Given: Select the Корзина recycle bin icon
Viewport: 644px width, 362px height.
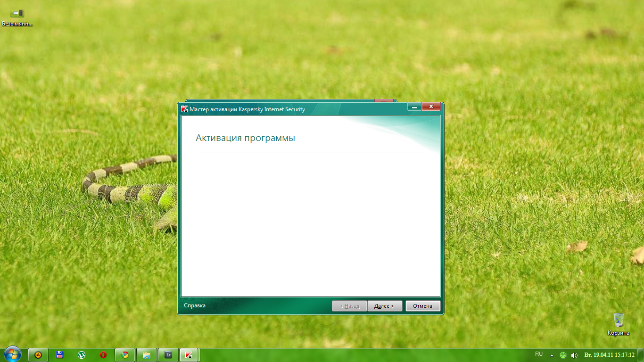Looking at the screenshot, I should (619, 324).
